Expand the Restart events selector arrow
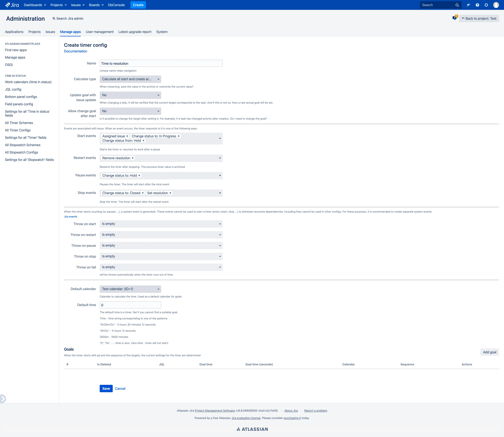This screenshot has width=504, height=437. (220, 158)
